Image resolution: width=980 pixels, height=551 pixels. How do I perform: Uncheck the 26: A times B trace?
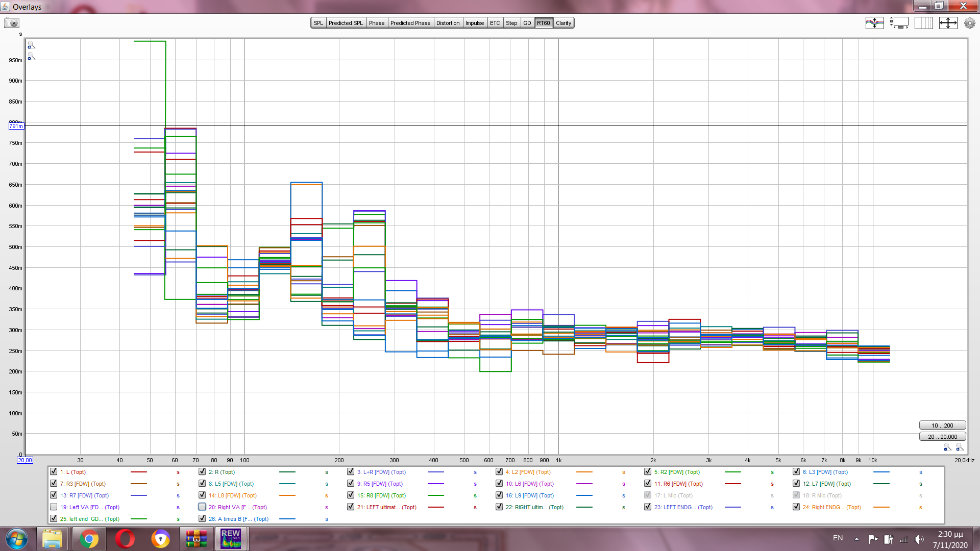click(202, 519)
